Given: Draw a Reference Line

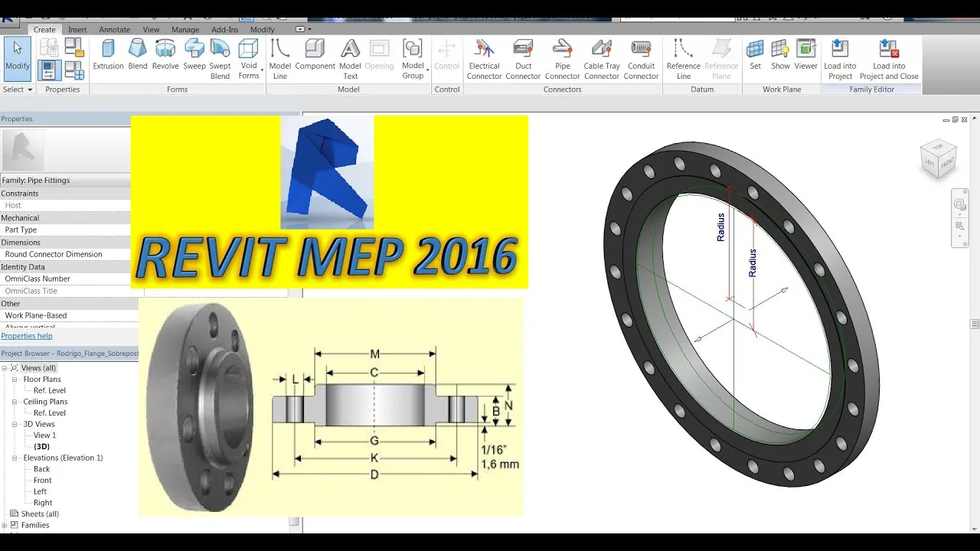Looking at the screenshot, I should pos(684,60).
